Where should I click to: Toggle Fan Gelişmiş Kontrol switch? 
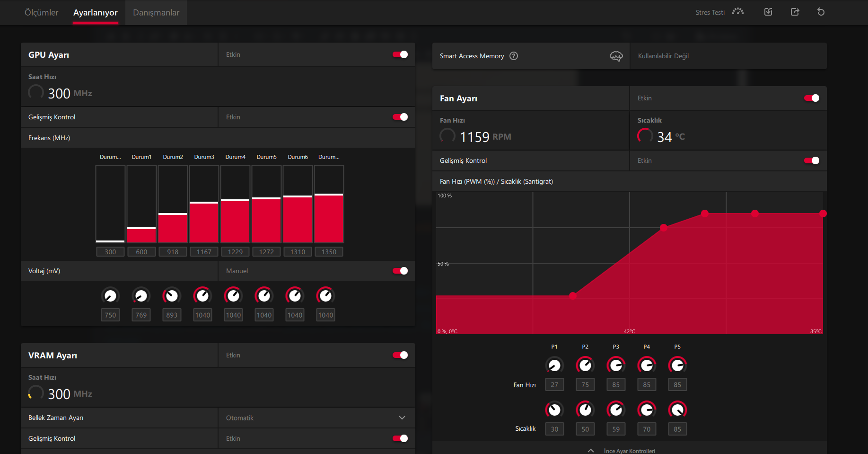tap(812, 160)
